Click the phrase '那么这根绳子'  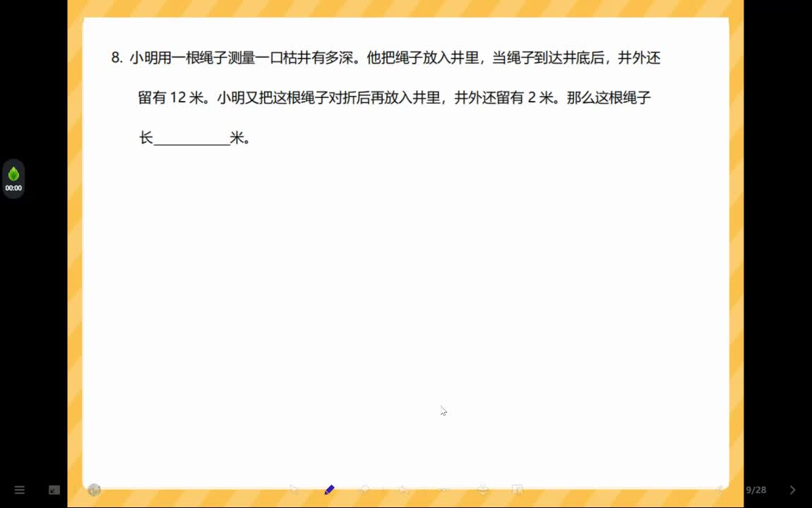[609, 98]
